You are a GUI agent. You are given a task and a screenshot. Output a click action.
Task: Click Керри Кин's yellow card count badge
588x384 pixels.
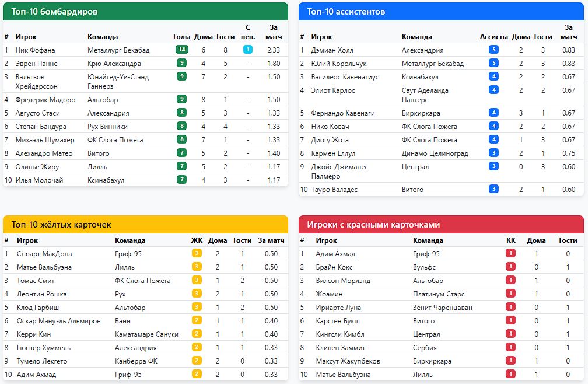[x=197, y=334]
